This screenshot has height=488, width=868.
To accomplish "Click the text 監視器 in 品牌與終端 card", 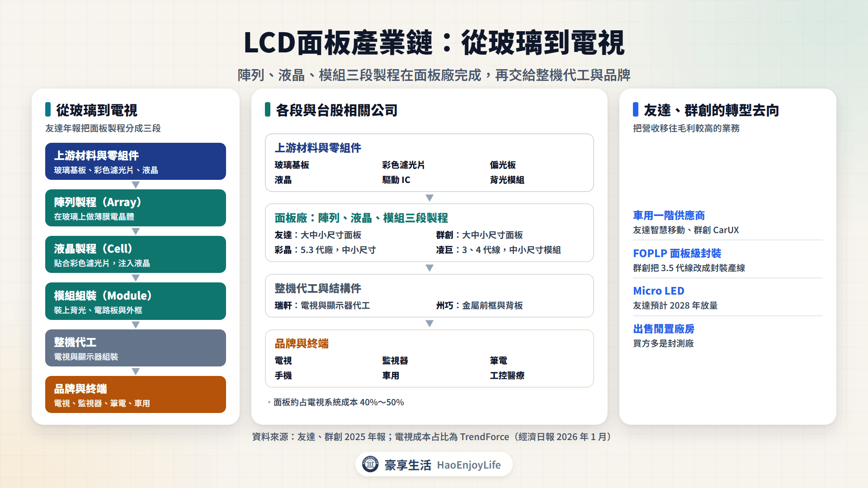I will (395, 361).
